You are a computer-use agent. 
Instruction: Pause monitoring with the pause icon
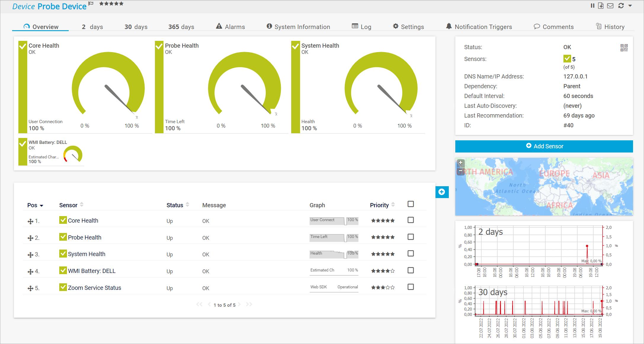(592, 6)
